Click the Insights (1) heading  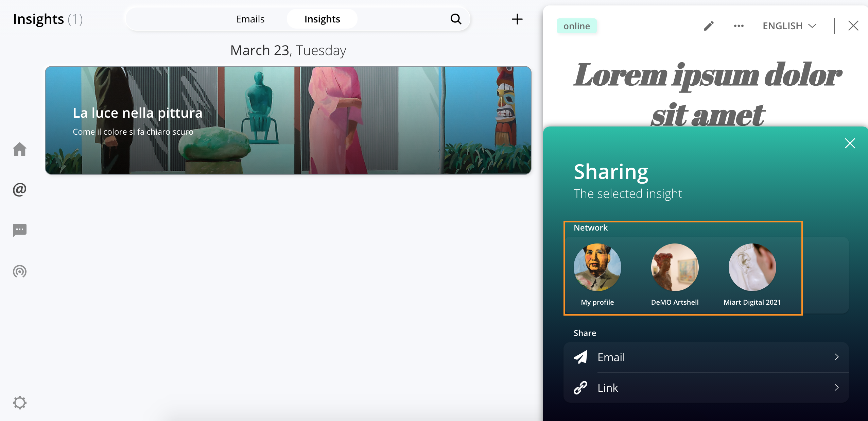coord(48,19)
